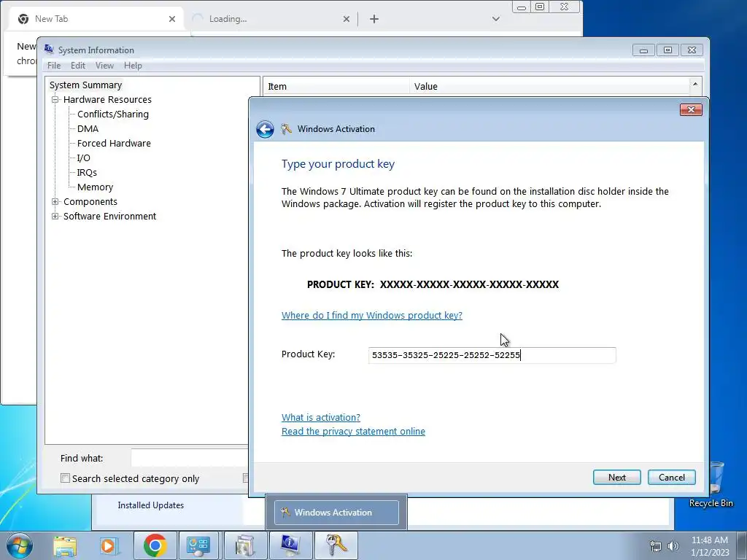Image resolution: width=747 pixels, height=560 pixels.
Task: Select System Summary in the tree
Action: coord(86,85)
